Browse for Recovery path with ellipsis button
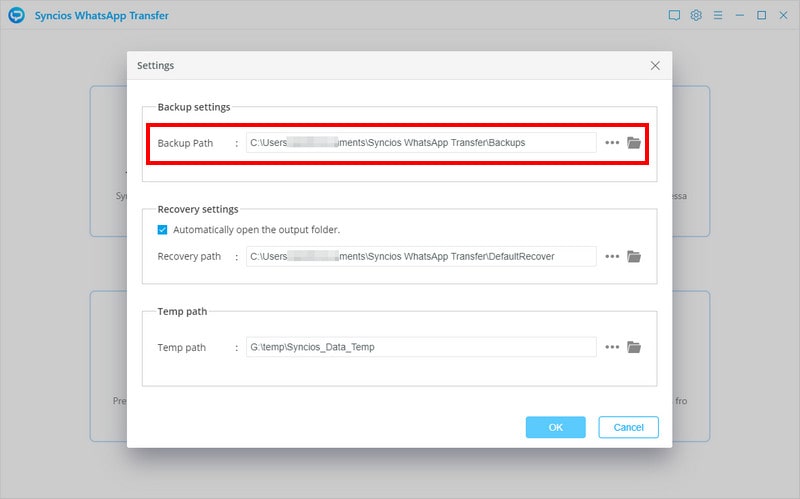The height and width of the screenshot is (499, 800). 612,257
